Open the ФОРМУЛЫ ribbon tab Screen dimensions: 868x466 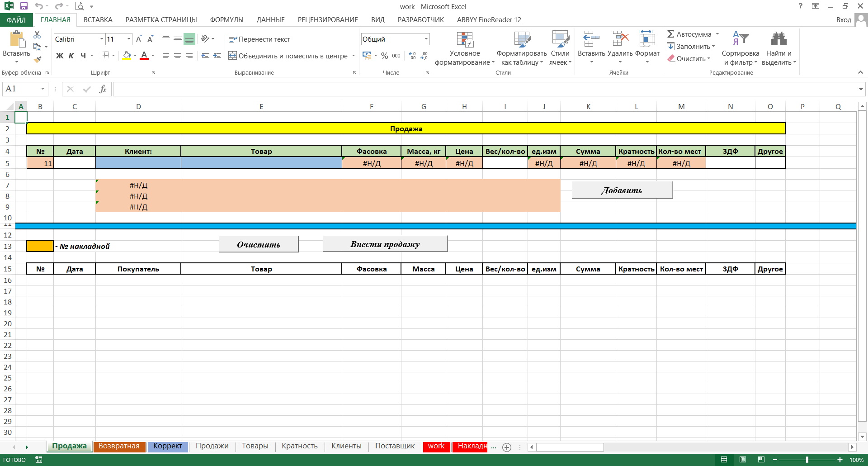pyautogui.click(x=226, y=20)
